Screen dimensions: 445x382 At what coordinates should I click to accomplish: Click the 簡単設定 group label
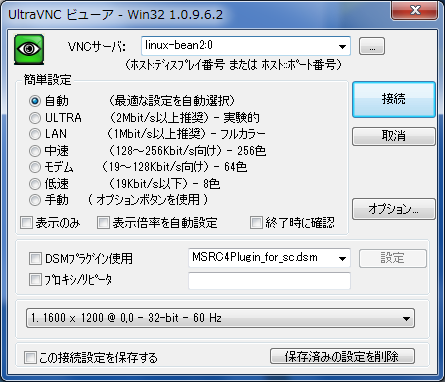tap(47, 80)
